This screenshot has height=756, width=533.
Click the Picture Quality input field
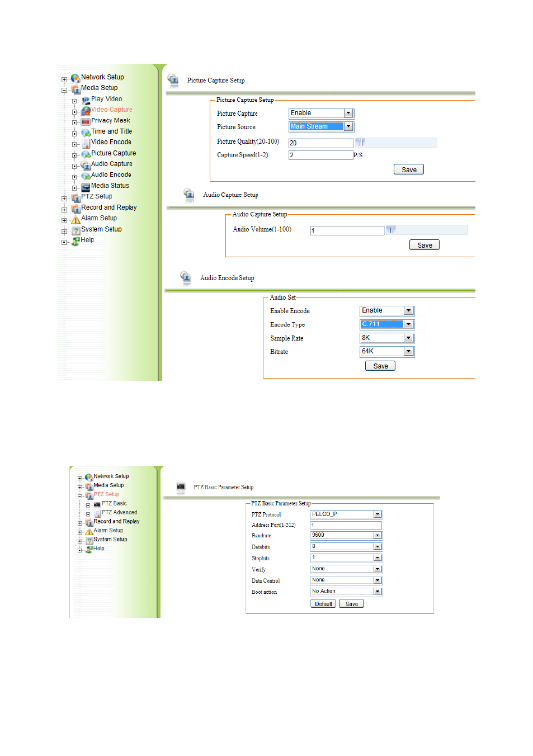point(321,143)
